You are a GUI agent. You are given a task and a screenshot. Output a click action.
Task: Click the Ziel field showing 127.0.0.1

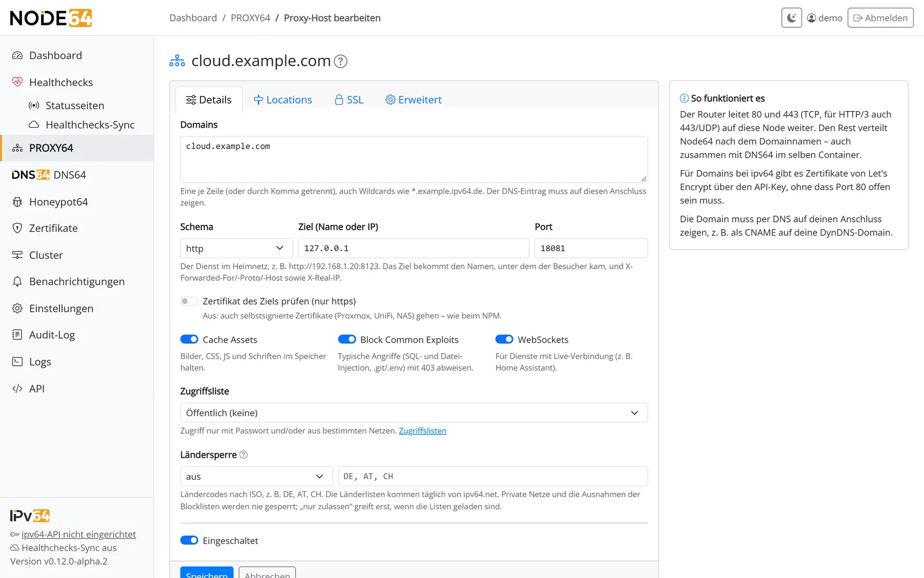[413, 248]
